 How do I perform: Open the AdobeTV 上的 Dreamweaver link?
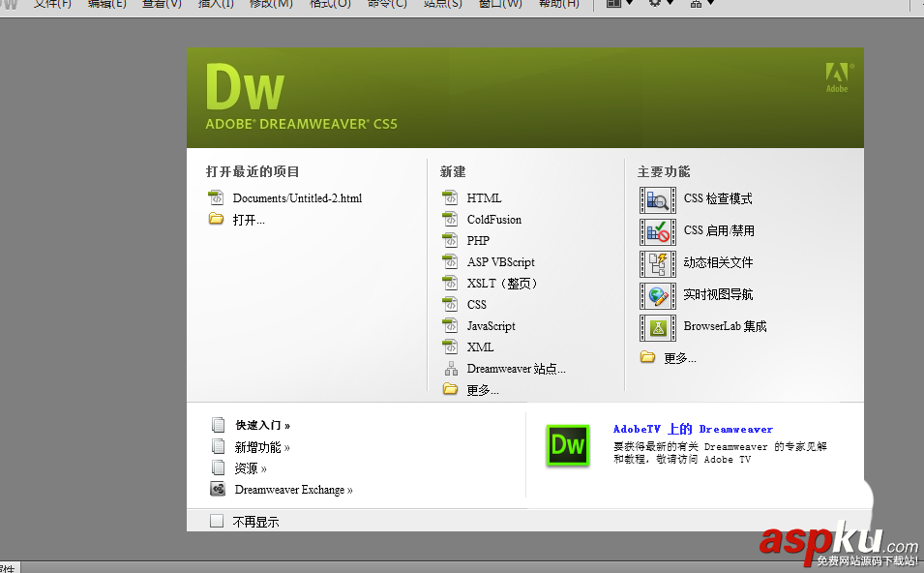coord(693,429)
